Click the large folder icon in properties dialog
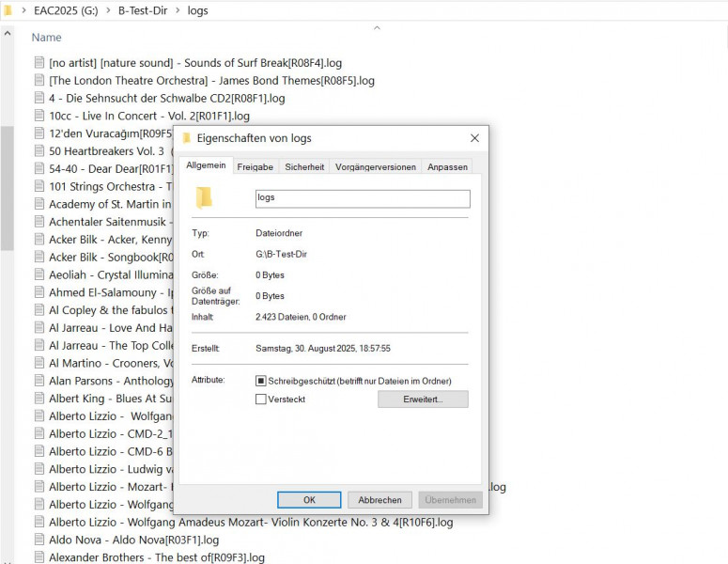The height and width of the screenshot is (564, 728). (x=204, y=197)
